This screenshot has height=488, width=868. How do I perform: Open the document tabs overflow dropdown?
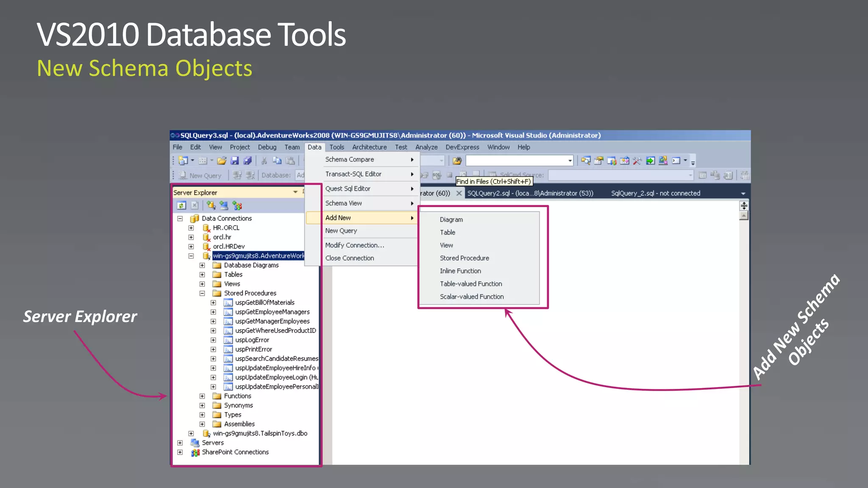pyautogui.click(x=743, y=194)
